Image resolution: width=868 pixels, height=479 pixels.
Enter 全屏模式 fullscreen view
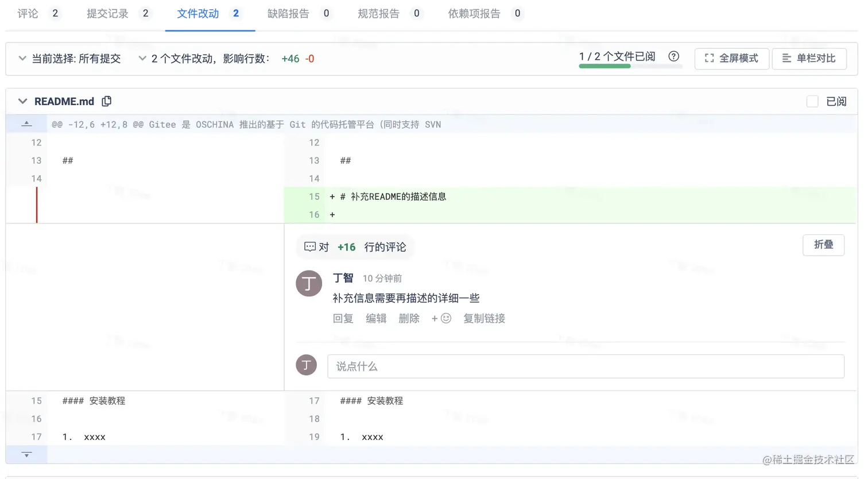click(x=731, y=59)
